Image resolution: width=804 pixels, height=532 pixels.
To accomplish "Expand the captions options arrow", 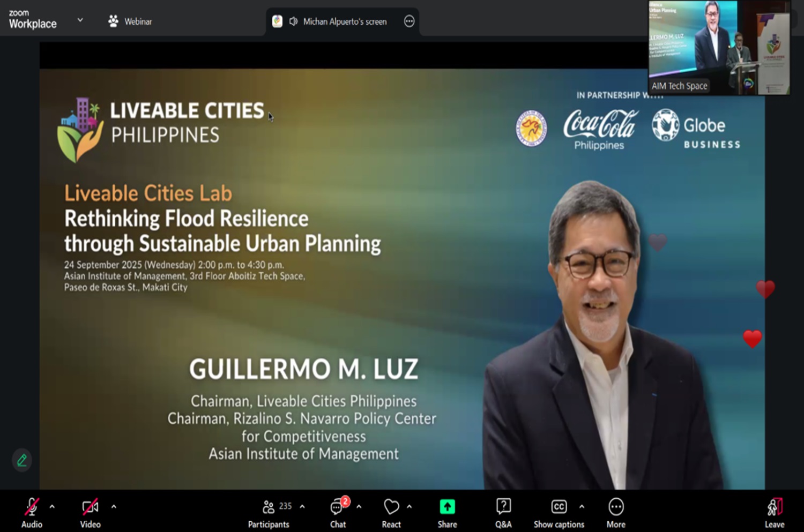I will point(582,506).
